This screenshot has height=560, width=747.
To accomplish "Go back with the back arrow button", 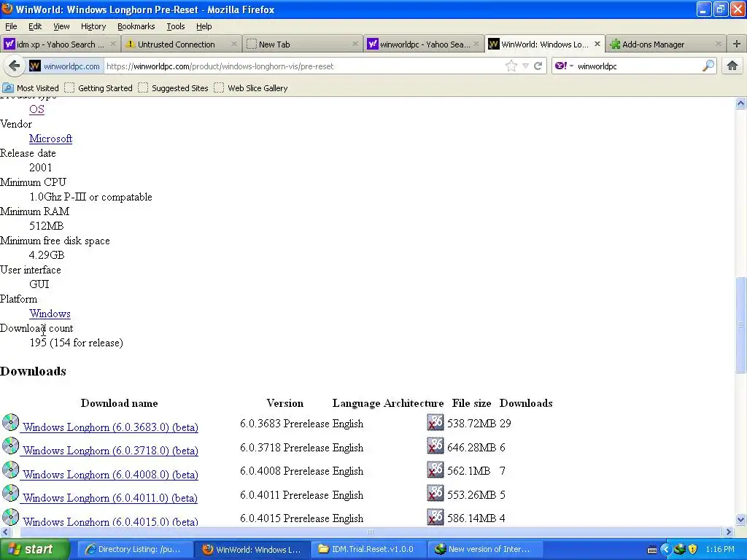I will click(14, 66).
